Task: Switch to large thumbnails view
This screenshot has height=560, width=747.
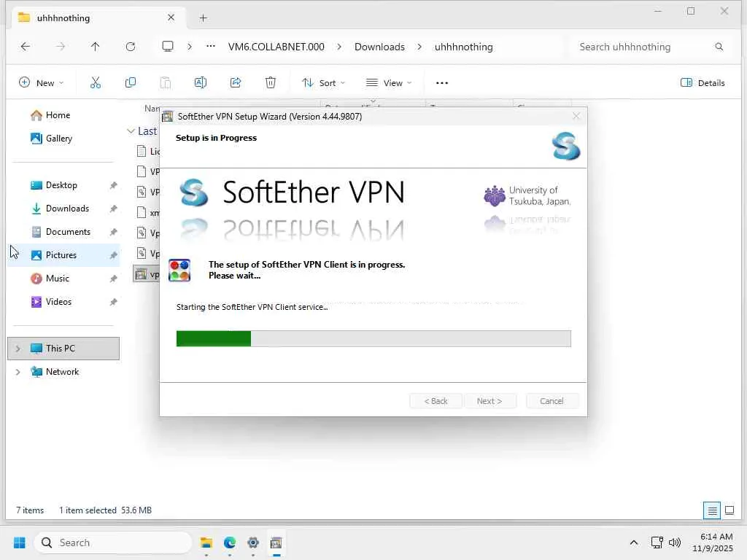Action: tap(729, 510)
